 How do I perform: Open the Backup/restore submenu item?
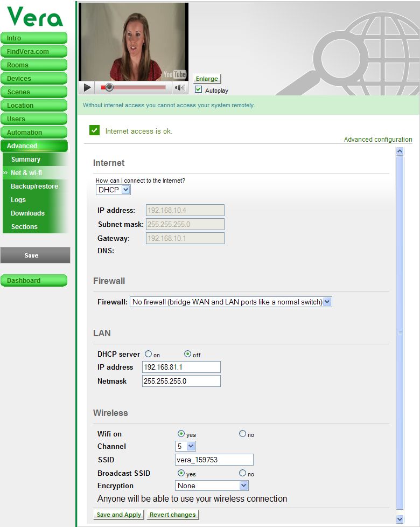point(34,186)
